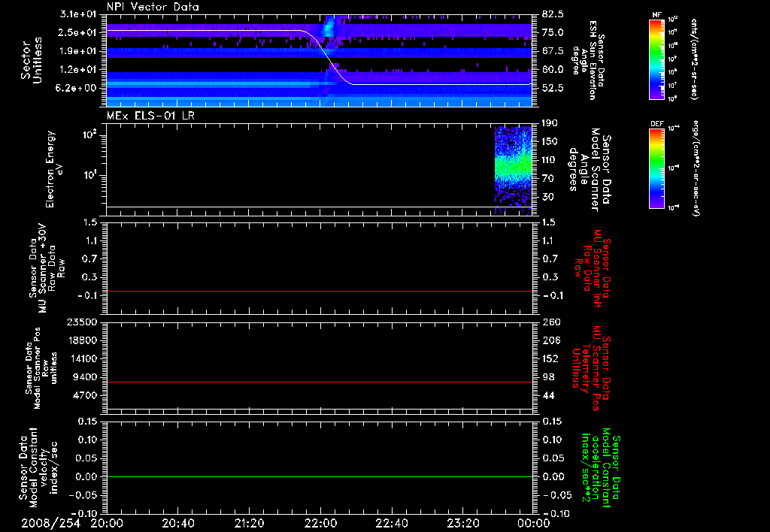Click the "3.1e+01" sector tick value

78,14
